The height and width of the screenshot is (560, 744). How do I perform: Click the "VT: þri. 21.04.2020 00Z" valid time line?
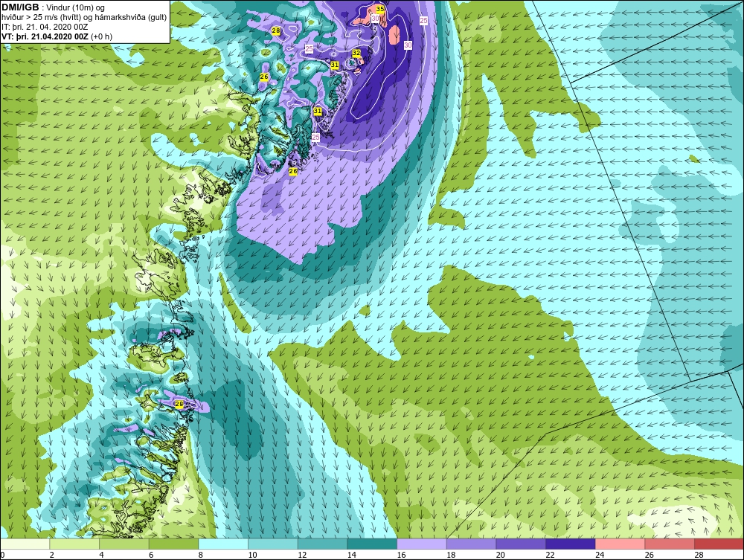tap(45, 36)
